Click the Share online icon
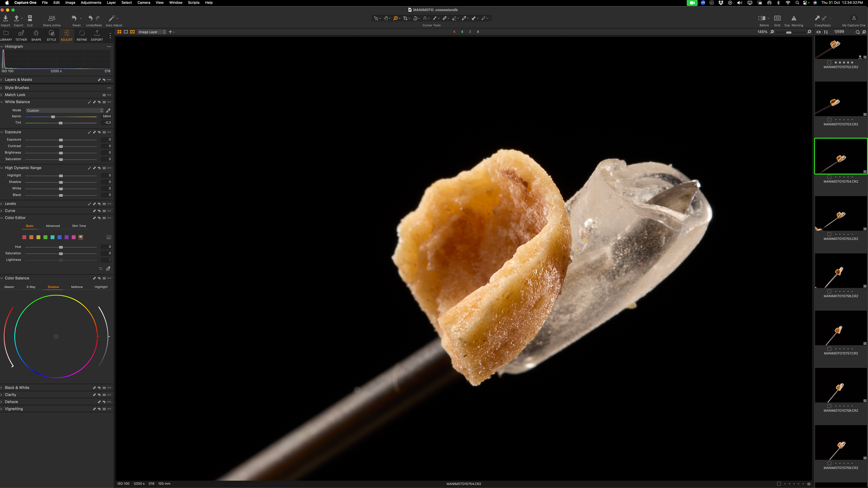Viewport: 868px width, 488px height. click(52, 18)
